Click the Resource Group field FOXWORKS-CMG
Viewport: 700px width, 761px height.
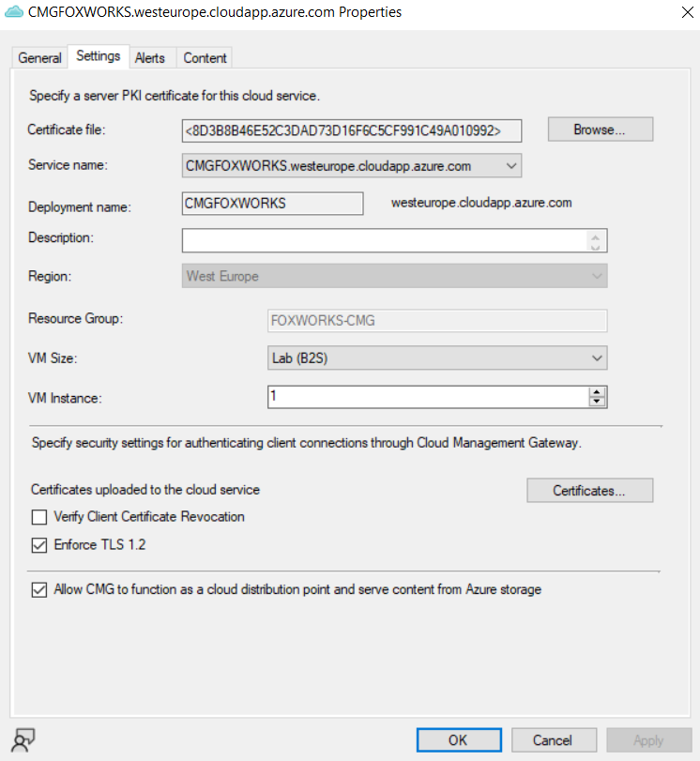(437, 321)
